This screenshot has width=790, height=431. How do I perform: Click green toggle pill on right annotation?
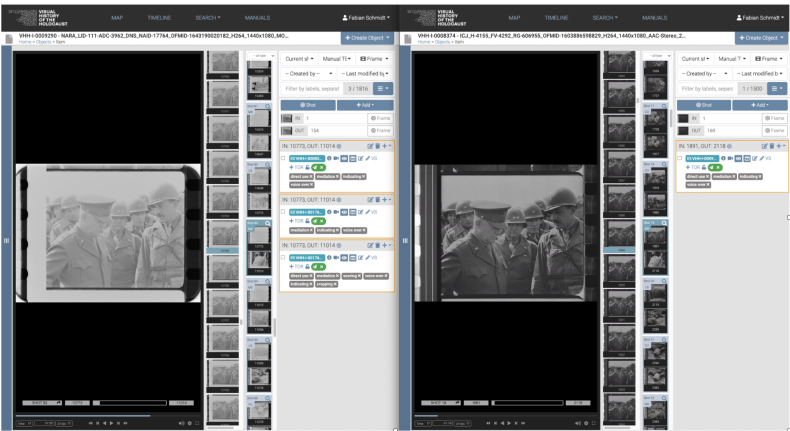[x=715, y=167]
